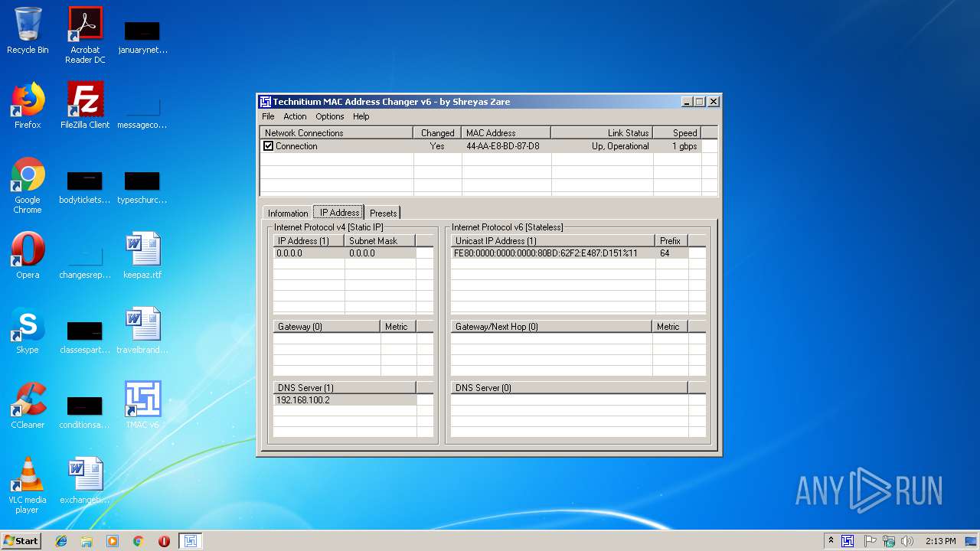This screenshot has height=551, width=980.
Task: Select the changesrep desktop file
Action: [85, 262]
